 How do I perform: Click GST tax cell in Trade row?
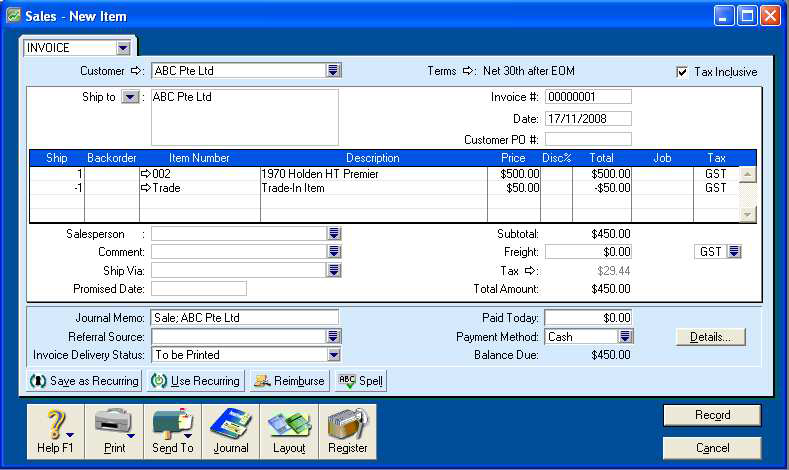(x=716, y=188)
